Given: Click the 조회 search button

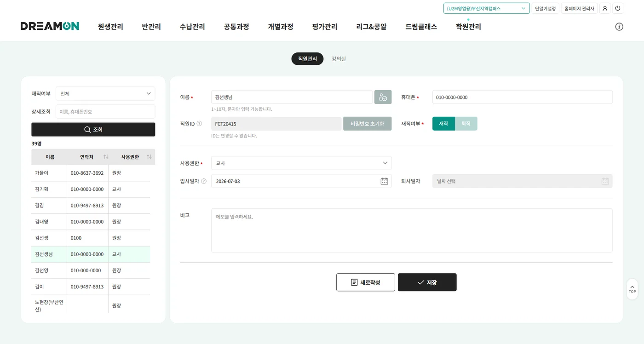Looking at the screenshot, I should coord(93,130).
